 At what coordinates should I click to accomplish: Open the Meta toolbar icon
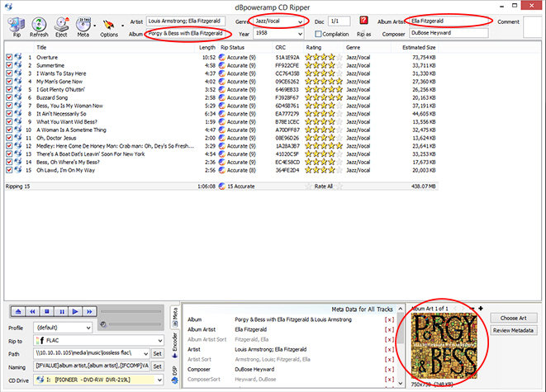pos(83,27)
